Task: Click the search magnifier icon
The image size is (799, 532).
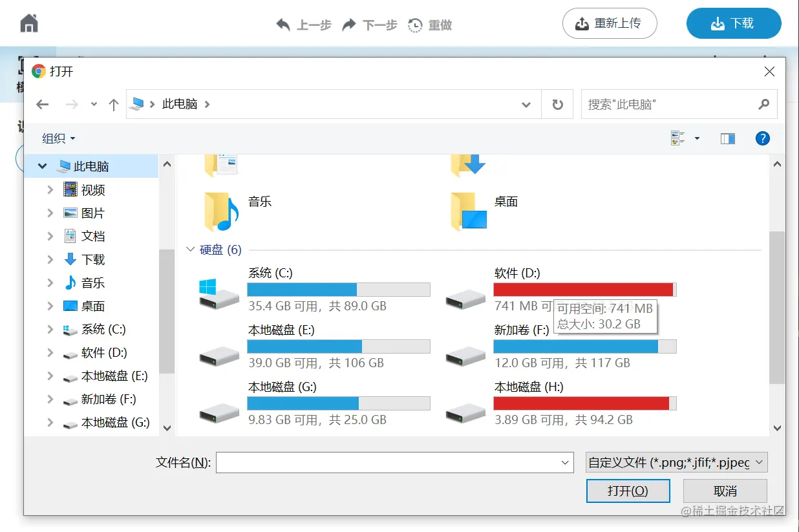Action: 763,104
